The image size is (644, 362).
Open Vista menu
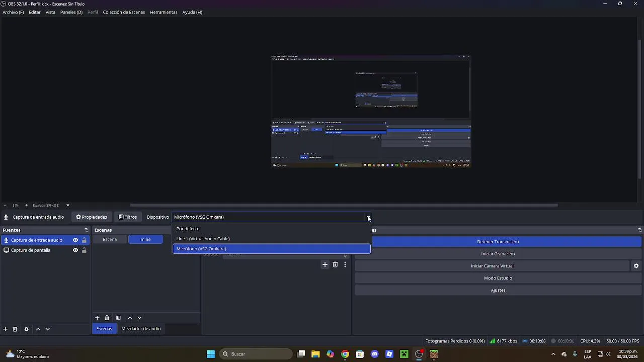coord(50,12)
